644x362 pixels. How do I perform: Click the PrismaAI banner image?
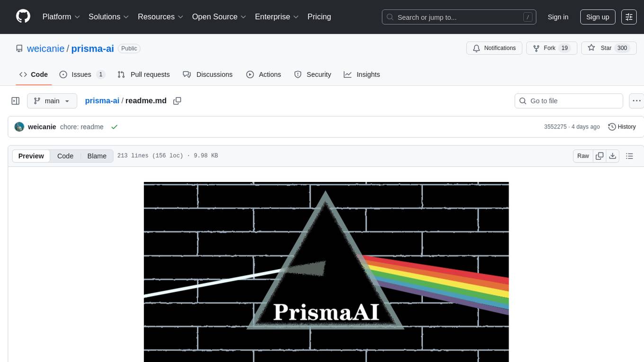326,271
